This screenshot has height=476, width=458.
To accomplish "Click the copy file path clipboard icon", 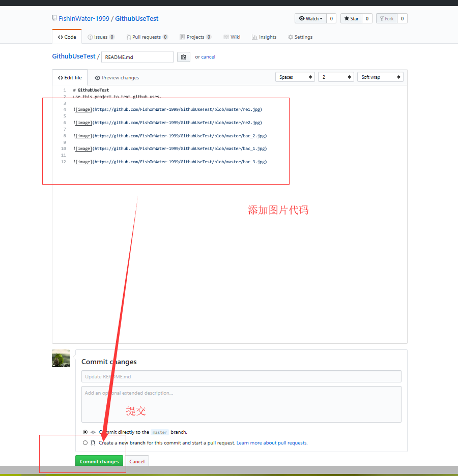I will [x=183, y=57].
